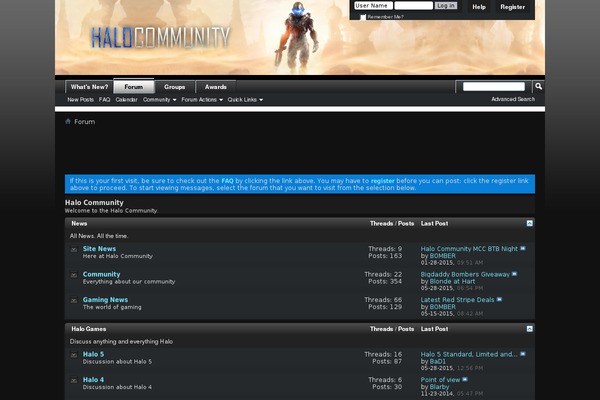This screenshot has height=400, width=600.
Task: Click the search magnifier icon
Action: coord(538,87)
